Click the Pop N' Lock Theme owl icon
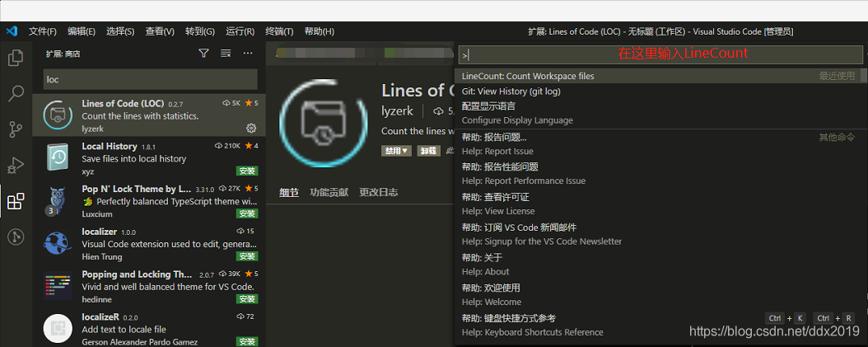Image resolution: width=868 pixels, height=347 pixels. [x=58, y=200]
